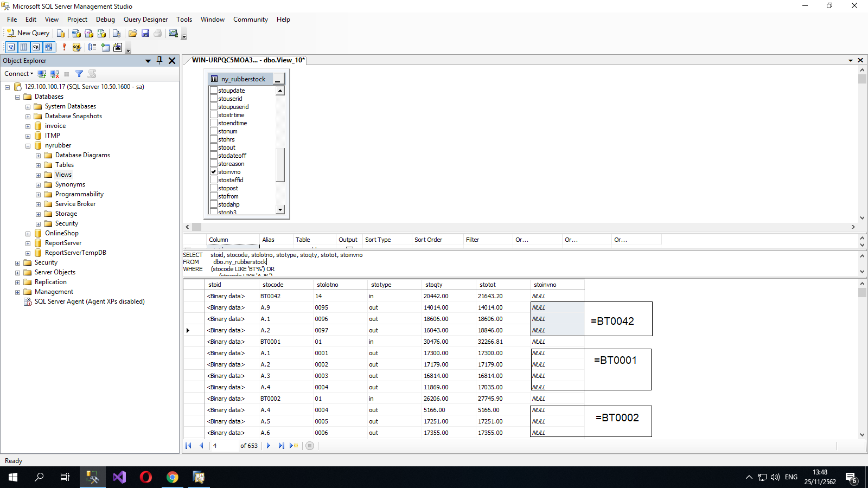This screenshot has width=868, height=488.
Task: Select SQL Server Agent node
Action: point(90,301)
